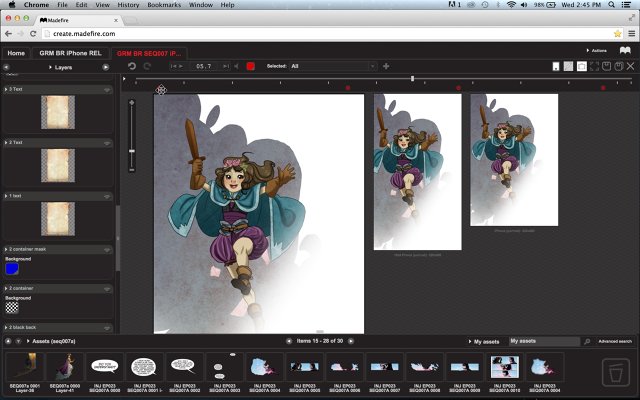The image size is (640, 400).
Task: Expand the 1 text layer
Action: (x=6, y=196)
